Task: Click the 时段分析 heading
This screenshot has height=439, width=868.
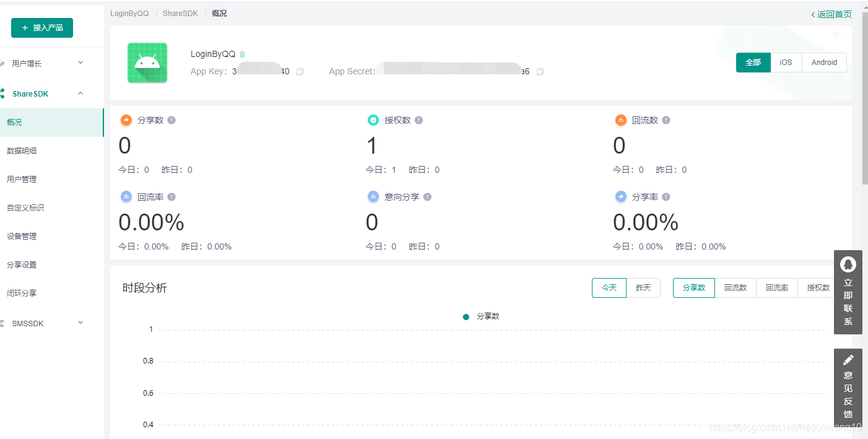Action: pos(145,288)
